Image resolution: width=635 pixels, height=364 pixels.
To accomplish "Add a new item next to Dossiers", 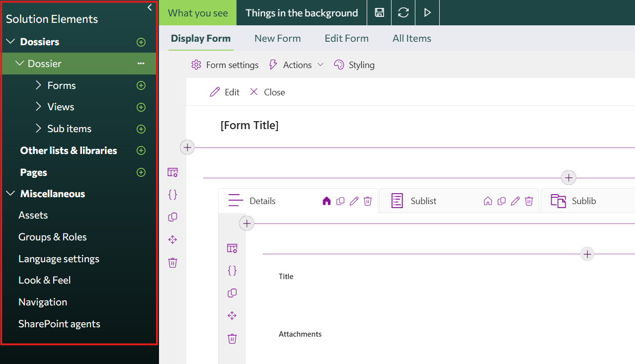I will click(x=141, y=42).
